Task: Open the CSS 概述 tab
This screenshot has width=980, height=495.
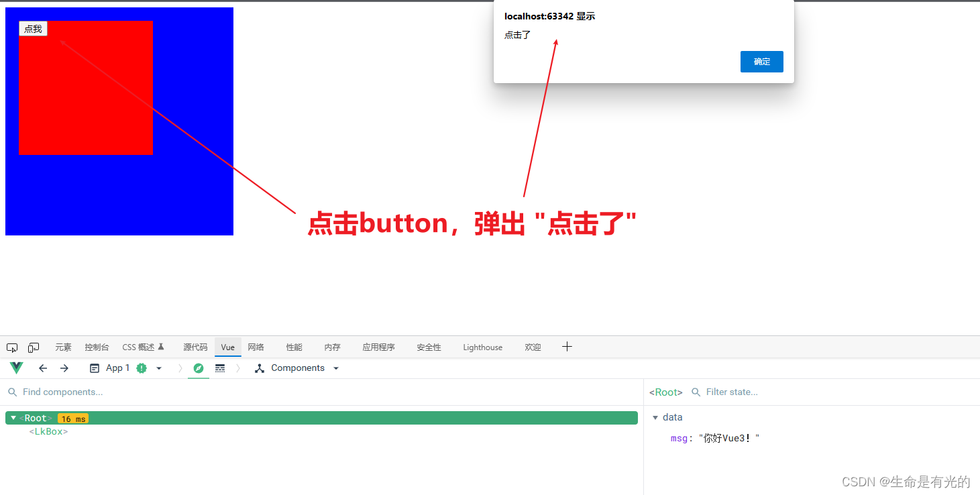Action: 143,347
